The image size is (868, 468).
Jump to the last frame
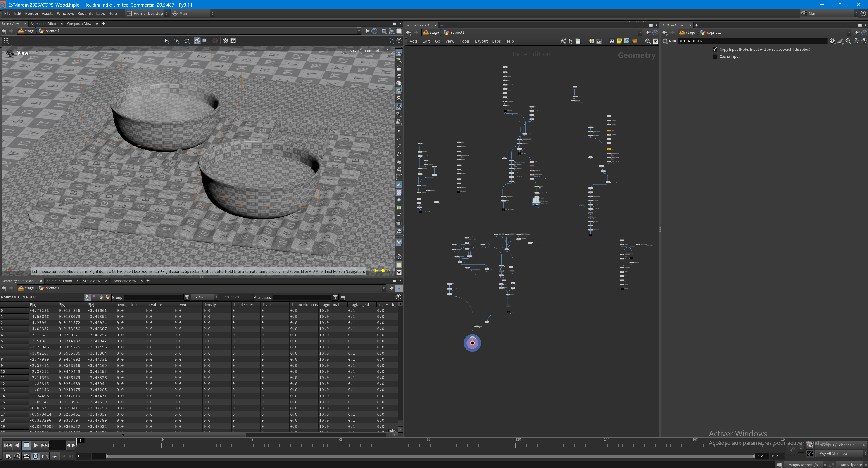click(x=45, y=445)
